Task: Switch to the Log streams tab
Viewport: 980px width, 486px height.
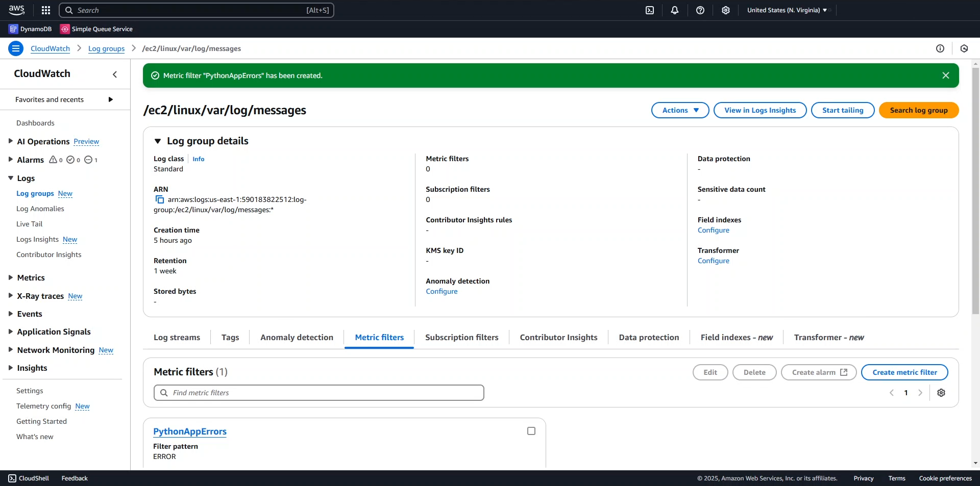Action: (177, 337)
